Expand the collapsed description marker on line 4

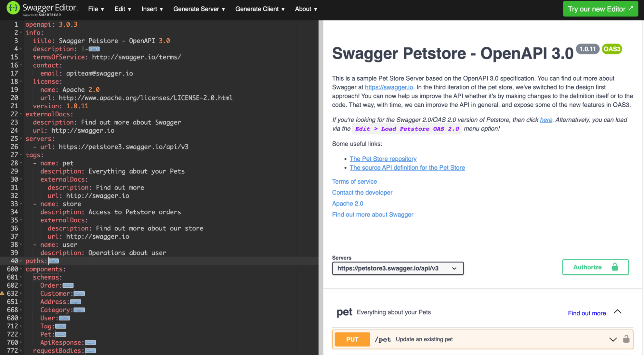coord(94,49)
